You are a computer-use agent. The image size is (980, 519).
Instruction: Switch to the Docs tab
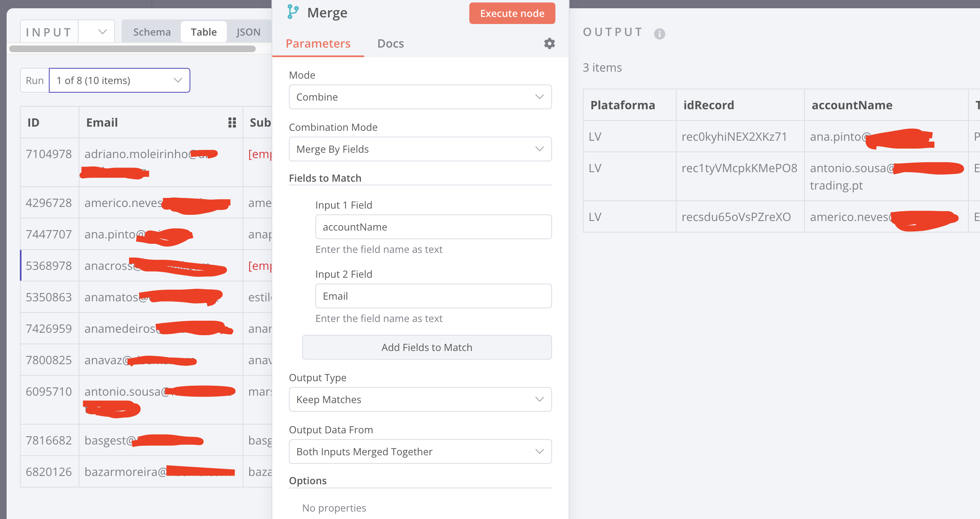(390, 43)
